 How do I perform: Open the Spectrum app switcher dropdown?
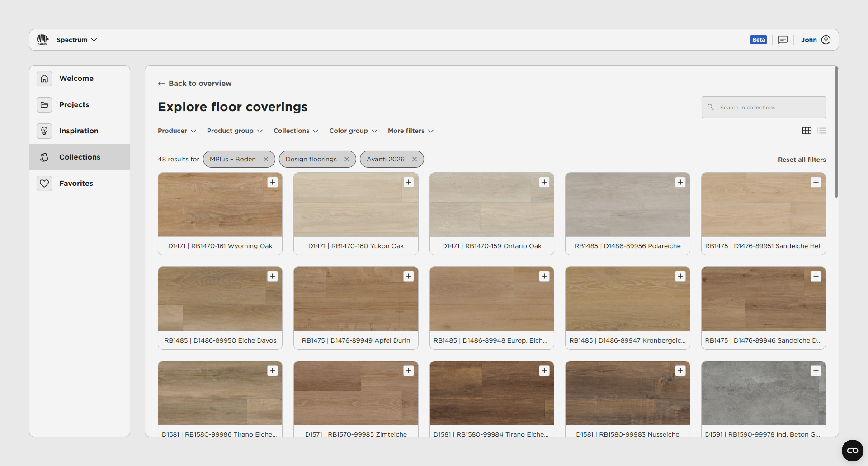coord(76,40)
